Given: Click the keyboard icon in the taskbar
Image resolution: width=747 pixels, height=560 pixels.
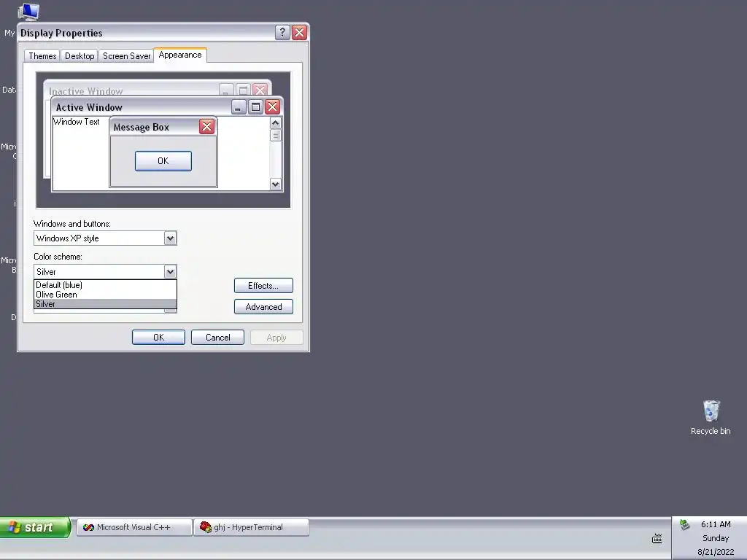Looking at the screenshot, I should click(657, 539).
